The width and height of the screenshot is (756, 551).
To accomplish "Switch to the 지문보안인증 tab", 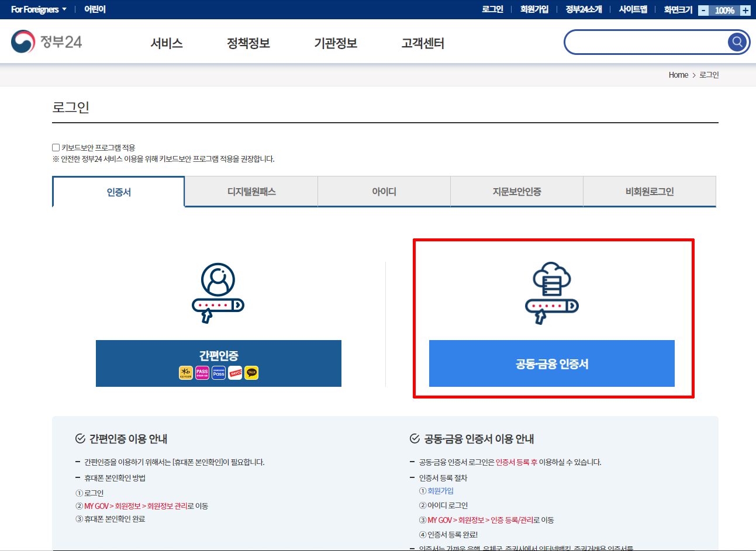I will point(517,192).
